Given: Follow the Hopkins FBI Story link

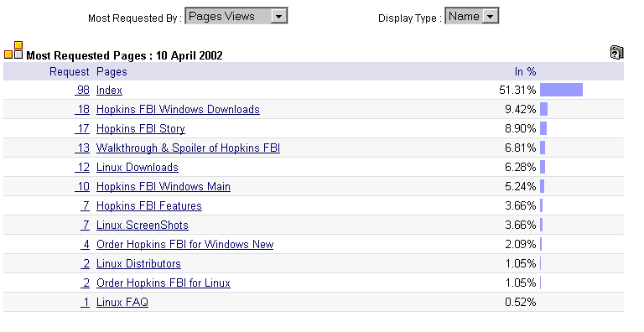Looking at the screenshot, I should (x=141, y=128).
